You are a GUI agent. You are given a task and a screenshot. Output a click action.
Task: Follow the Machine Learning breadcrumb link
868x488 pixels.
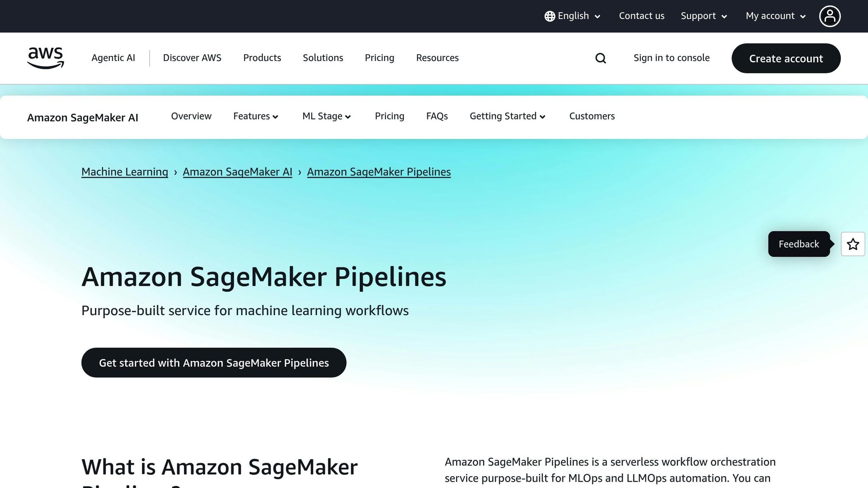pyautogui.click(x=124, y=172)
